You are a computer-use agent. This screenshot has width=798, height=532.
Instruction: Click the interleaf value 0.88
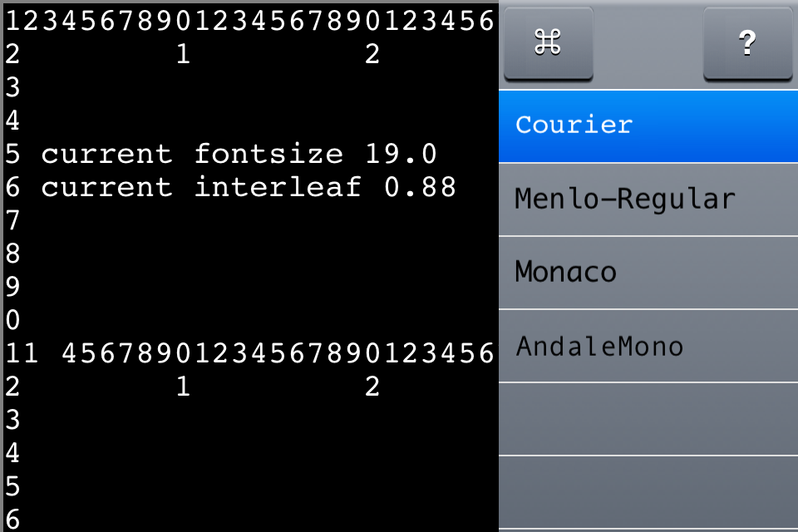420,188
